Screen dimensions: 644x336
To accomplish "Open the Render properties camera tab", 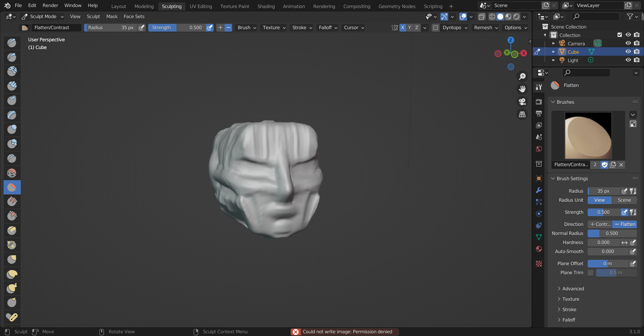I will coord(539,101).
